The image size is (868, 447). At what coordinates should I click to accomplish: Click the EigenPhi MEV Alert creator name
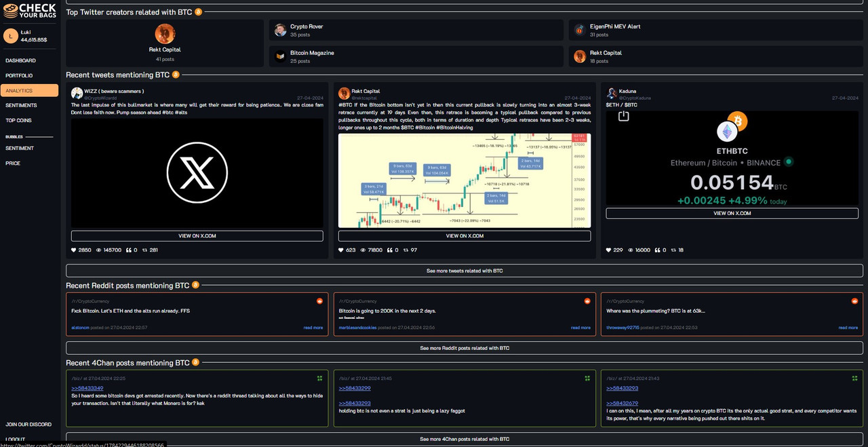point(615,26)
